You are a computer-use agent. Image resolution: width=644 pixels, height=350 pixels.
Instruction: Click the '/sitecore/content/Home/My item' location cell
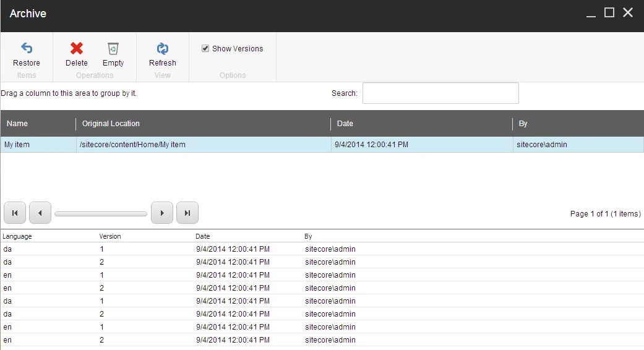[x=204, y=145]
